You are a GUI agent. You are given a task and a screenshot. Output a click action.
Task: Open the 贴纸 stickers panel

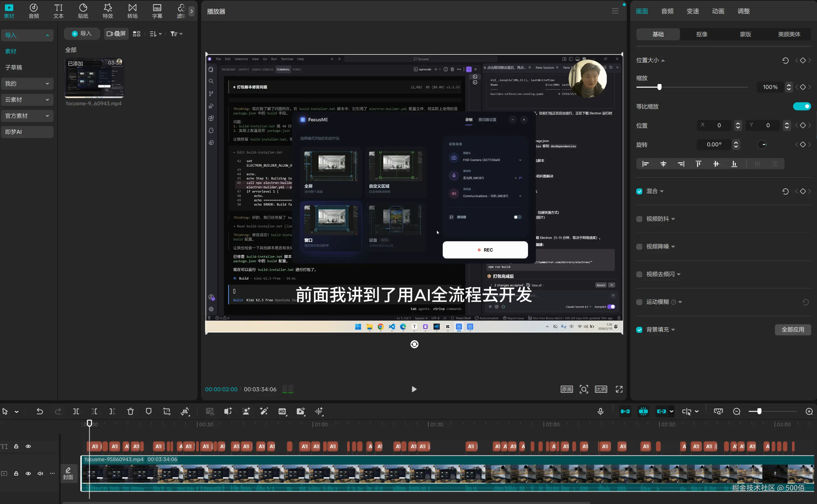83,11
